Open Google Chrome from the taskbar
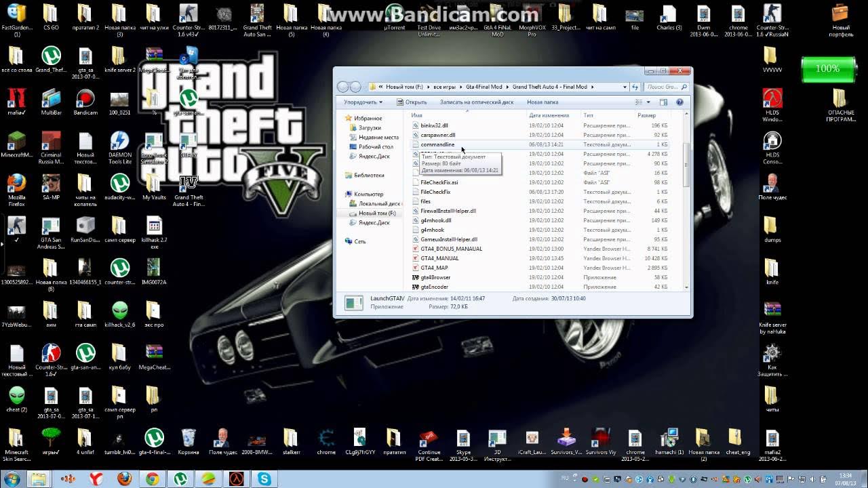The width and height of the screenshot is (868, 488). (x=152, y=479)
